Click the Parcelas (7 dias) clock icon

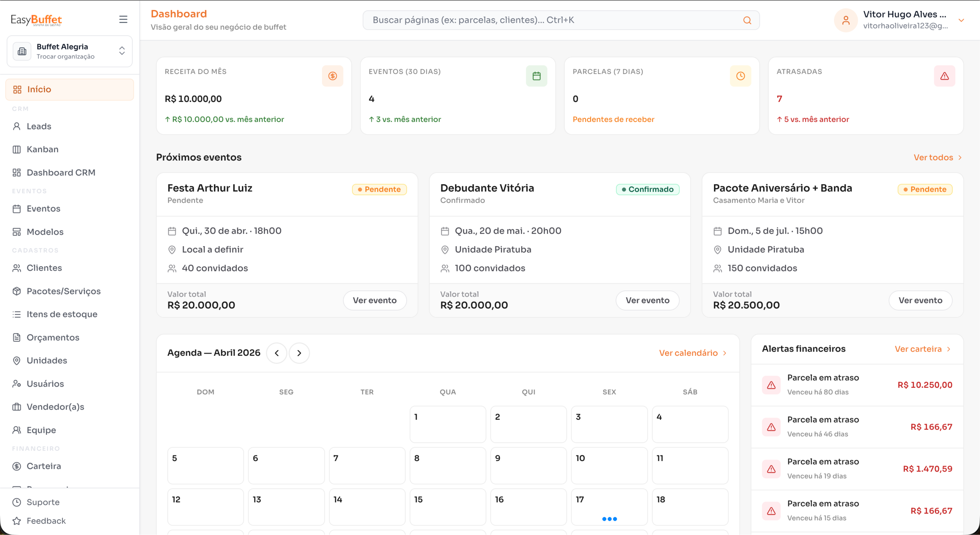(740, 76)
